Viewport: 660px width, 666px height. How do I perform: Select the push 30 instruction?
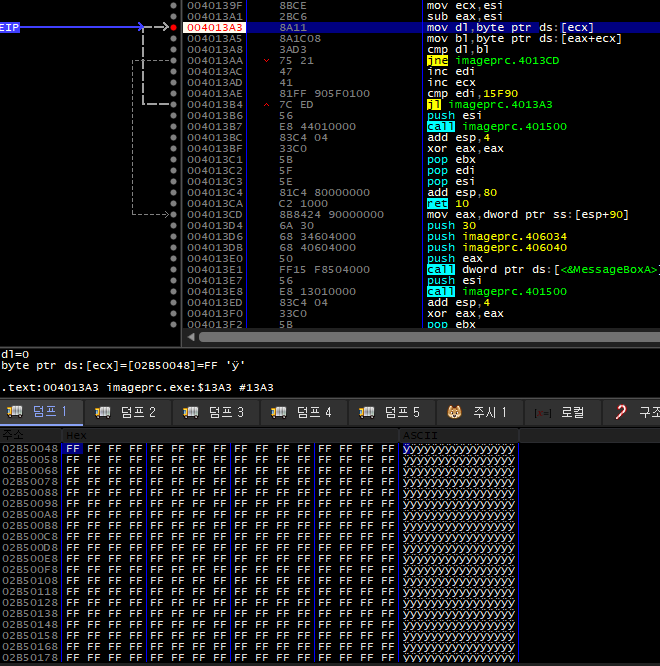pyautogui.click(x=451, y=226)
